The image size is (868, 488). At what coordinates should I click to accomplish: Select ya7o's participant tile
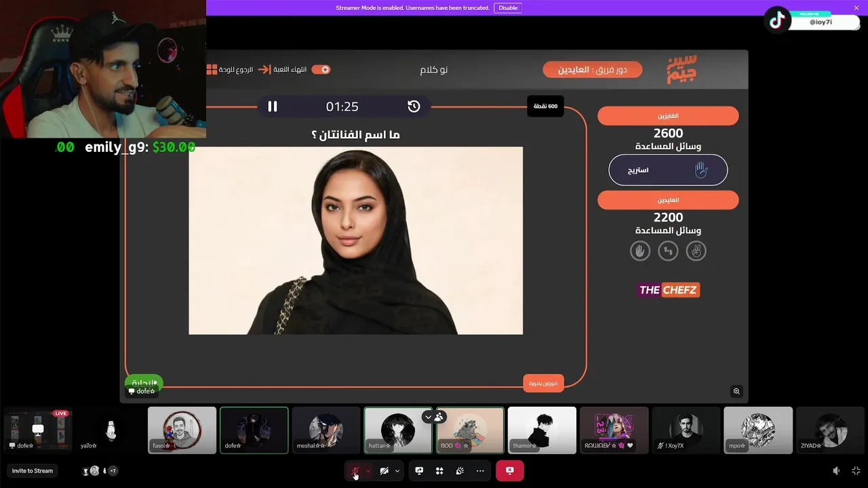110,430
